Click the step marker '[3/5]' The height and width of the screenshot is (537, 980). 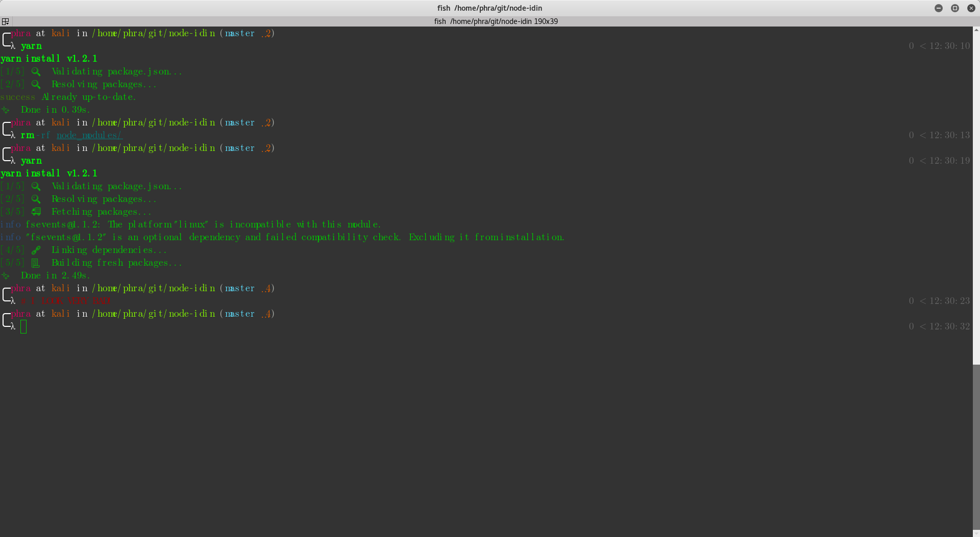(x=12, y=212)
